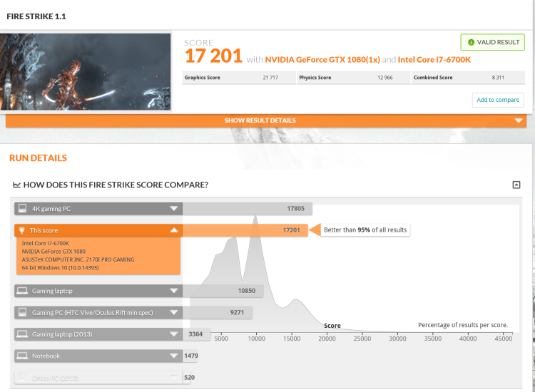Image resolution: width=535 pixels, height=392 pixels.
Task: Expand the Gaming laptop dropdown arrow
Action: [x=174, y=291]
